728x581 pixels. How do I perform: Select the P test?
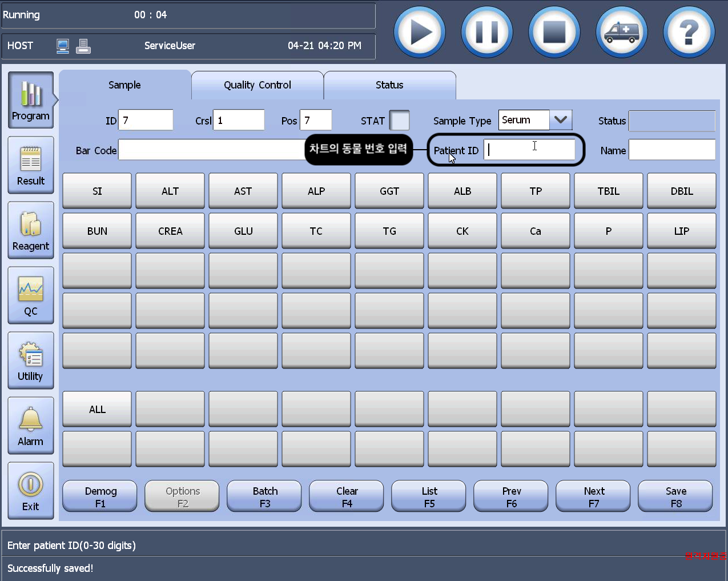tap(609, 231)
